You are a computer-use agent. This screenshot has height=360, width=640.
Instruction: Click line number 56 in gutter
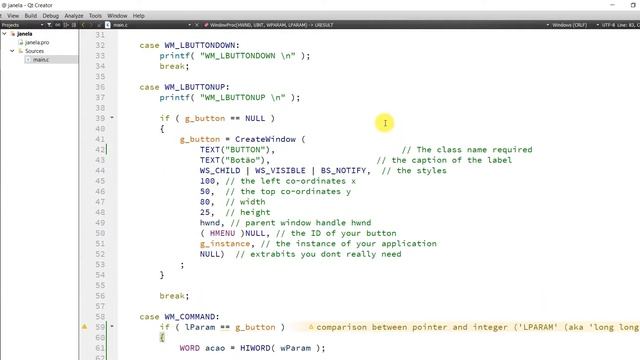pyautogui.click(x=100, y=296)
